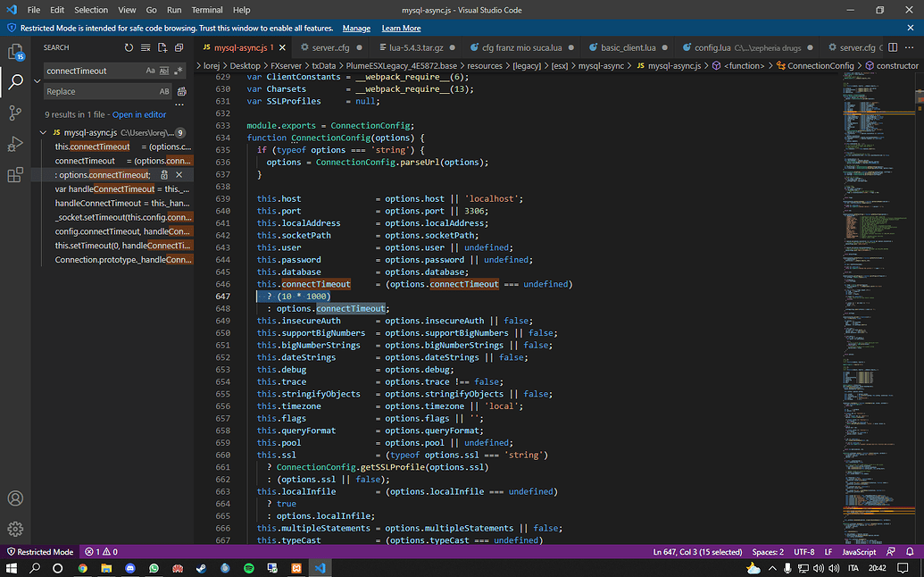Run Replace All in search panel
The width and height of the screenshot is (924, 577).
180,91
